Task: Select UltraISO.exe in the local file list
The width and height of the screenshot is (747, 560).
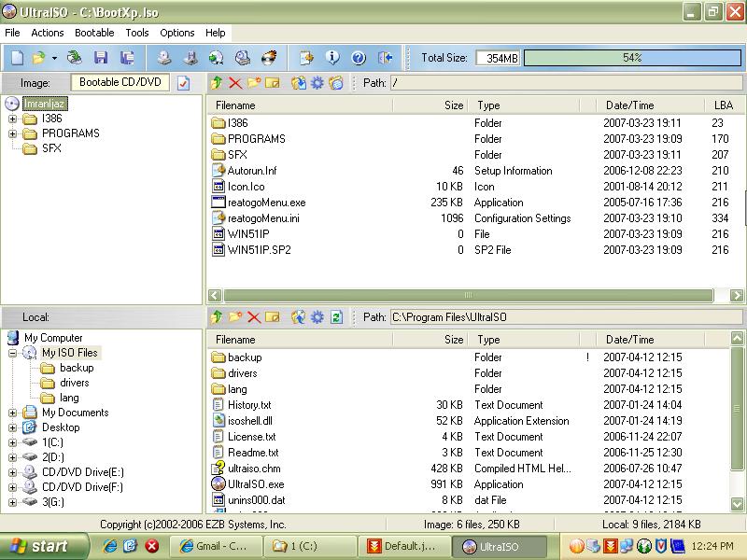Action: click(x=256, y=484)
